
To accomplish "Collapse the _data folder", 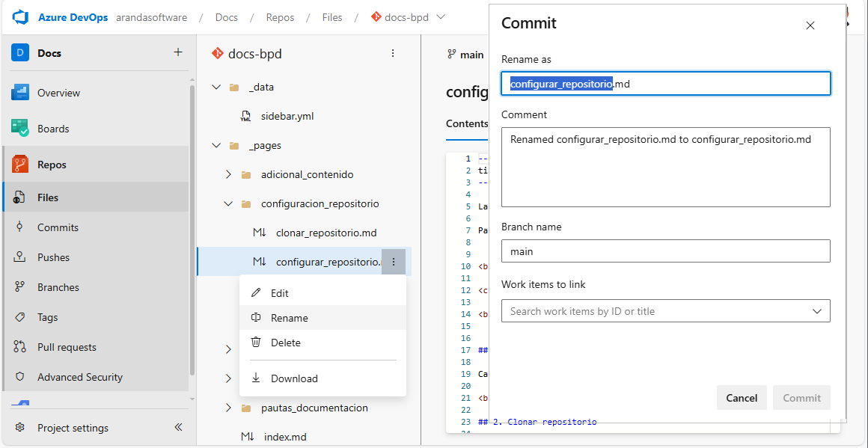I will tap(216, 87).
